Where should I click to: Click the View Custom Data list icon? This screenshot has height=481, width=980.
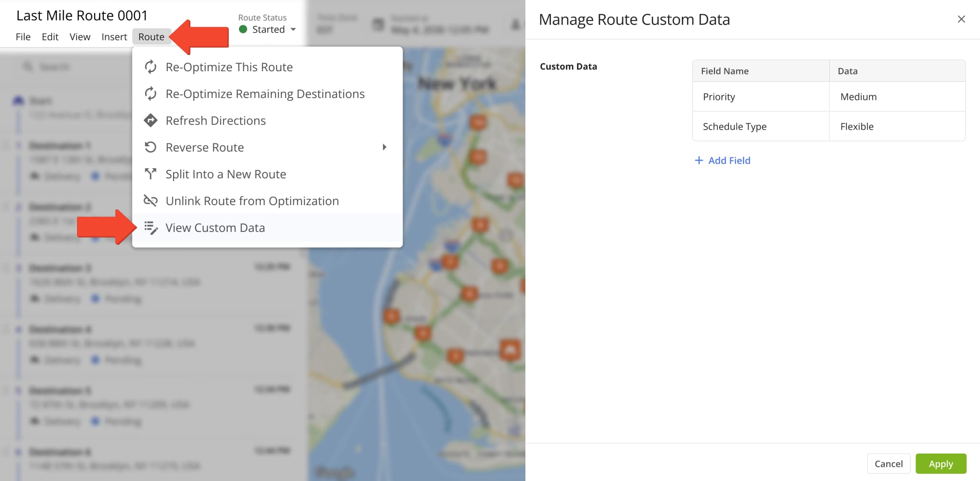[151, 228]
